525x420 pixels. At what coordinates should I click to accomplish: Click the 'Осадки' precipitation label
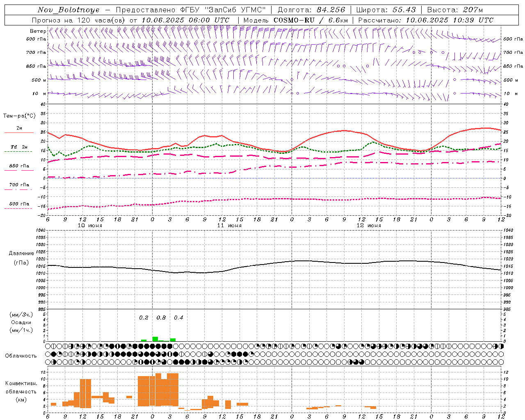(21, 322)
